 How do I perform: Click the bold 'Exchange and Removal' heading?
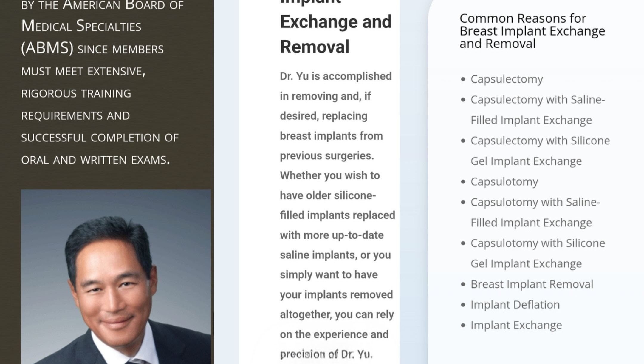(335, 34)
